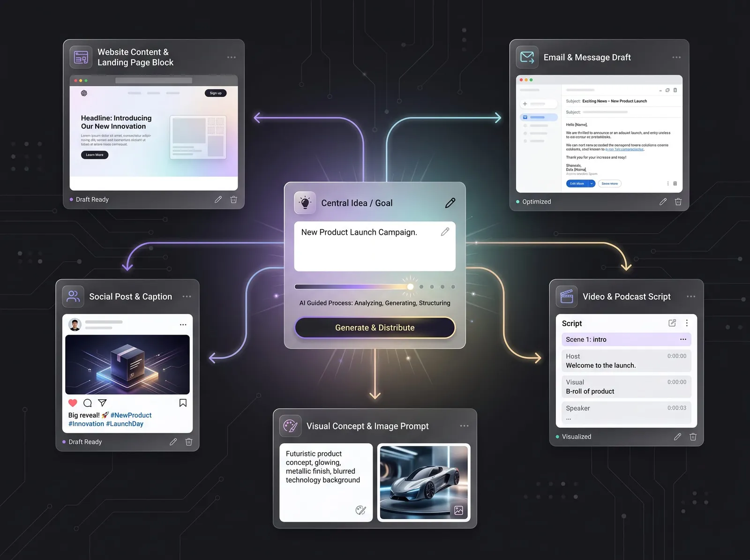750x560 pixels.
Task: Open the dropdown arrow beside Edit More
Action: (x=592, y=184)
